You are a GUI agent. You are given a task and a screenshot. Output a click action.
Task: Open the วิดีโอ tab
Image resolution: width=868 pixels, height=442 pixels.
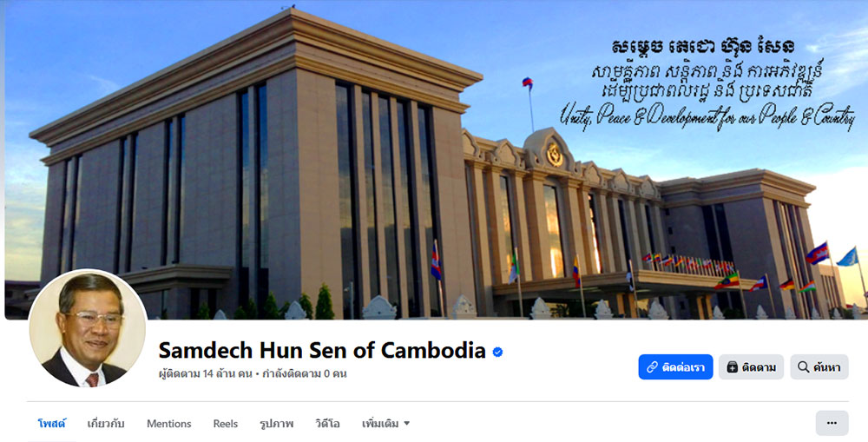328,424
